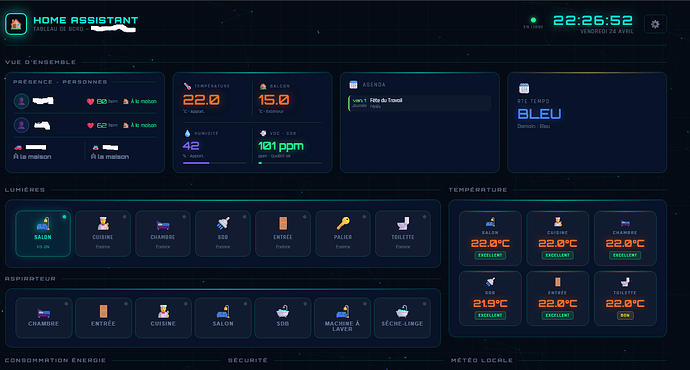The height and width of the screenshot is (370, 690).
Task: Click the green En ligne status dot
Action: [x=533, y=20]
